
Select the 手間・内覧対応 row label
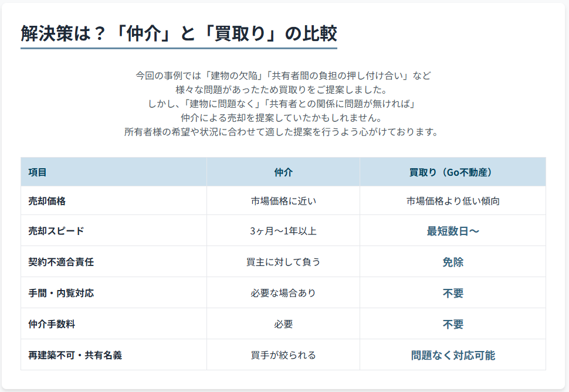click(61, 293)
